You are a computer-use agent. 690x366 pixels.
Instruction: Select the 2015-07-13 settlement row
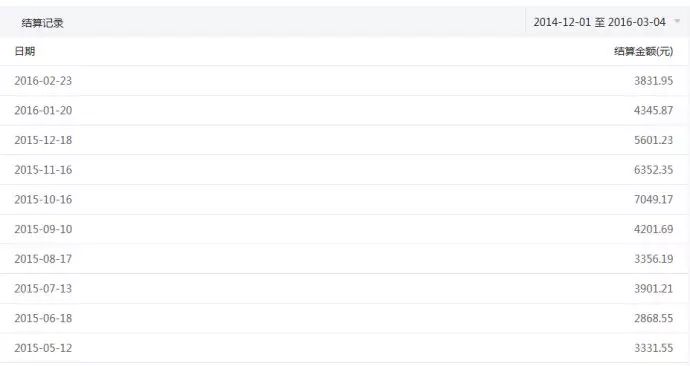pos(344,289)
